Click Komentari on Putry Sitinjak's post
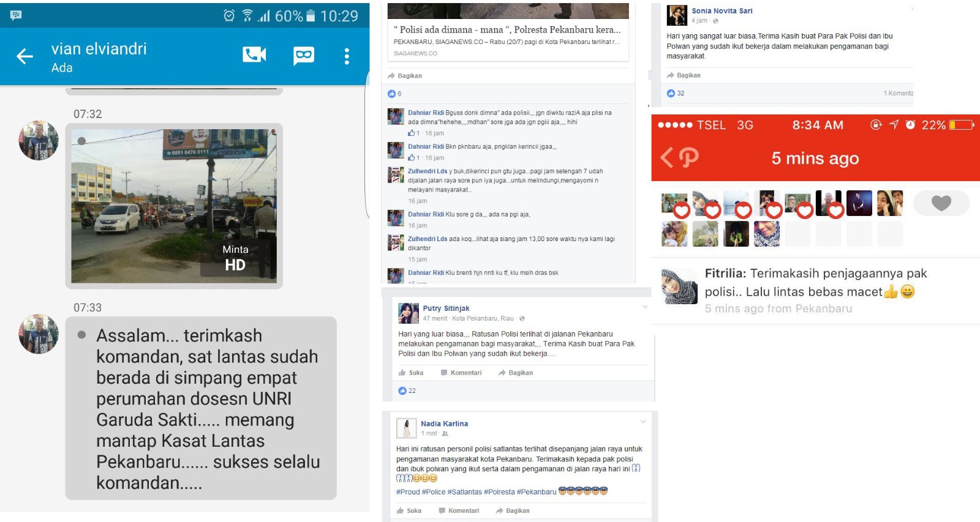Image resolution: width=980 pixels, height=522 pixels. coord(461,373)
